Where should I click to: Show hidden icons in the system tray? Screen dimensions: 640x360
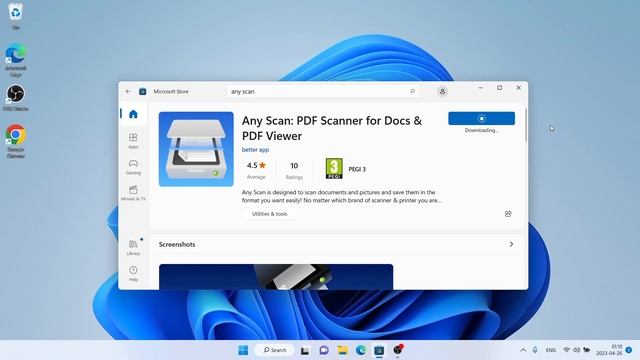tap(523, 350)
